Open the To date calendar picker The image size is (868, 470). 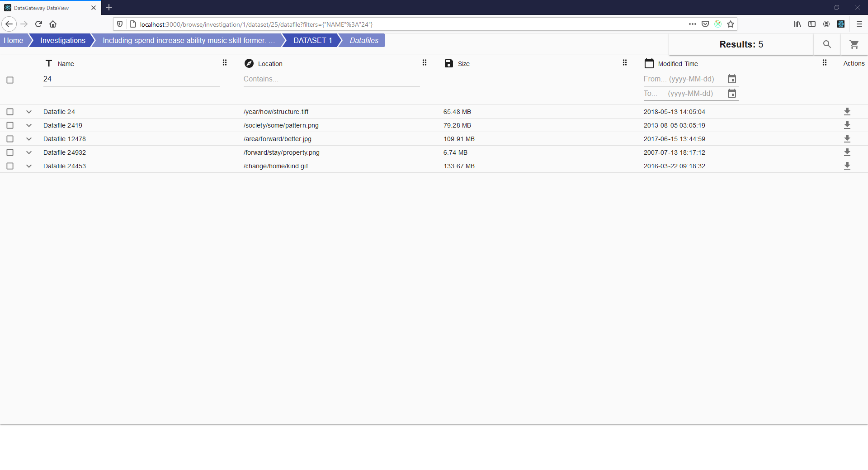pos(731,94)
